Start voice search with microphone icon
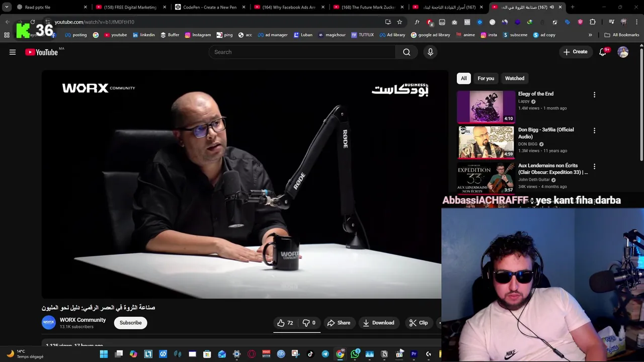 tap(430, 52)
